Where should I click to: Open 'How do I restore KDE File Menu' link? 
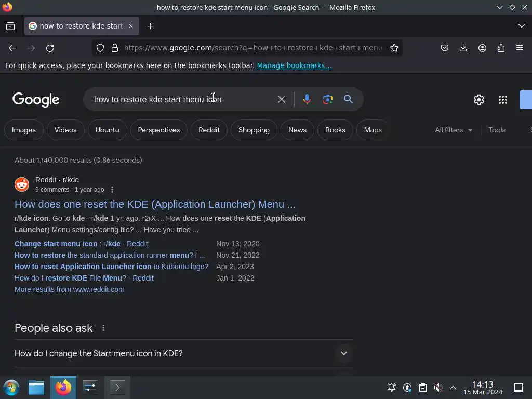tap(84, 278)
